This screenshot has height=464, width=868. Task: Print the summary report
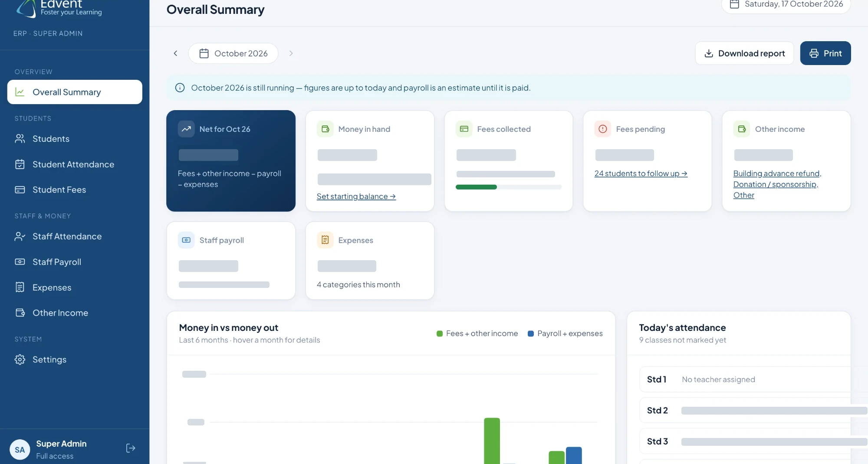(x=825, y=53)
